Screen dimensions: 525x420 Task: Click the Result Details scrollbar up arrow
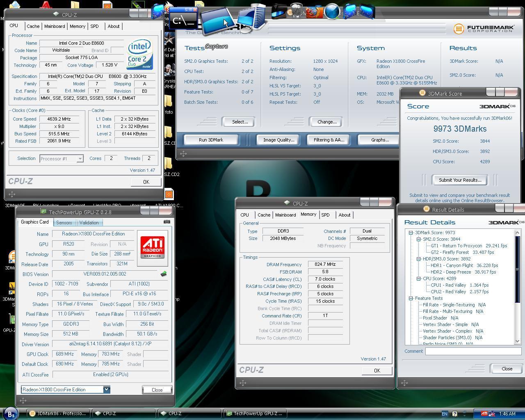pyautogui.click(x=517, y=233)
